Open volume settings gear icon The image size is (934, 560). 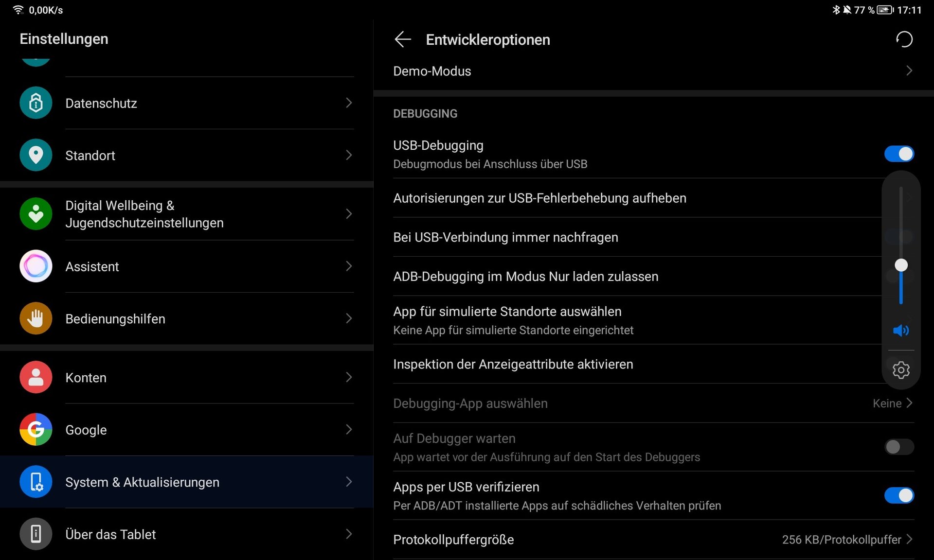coord(901,370)
